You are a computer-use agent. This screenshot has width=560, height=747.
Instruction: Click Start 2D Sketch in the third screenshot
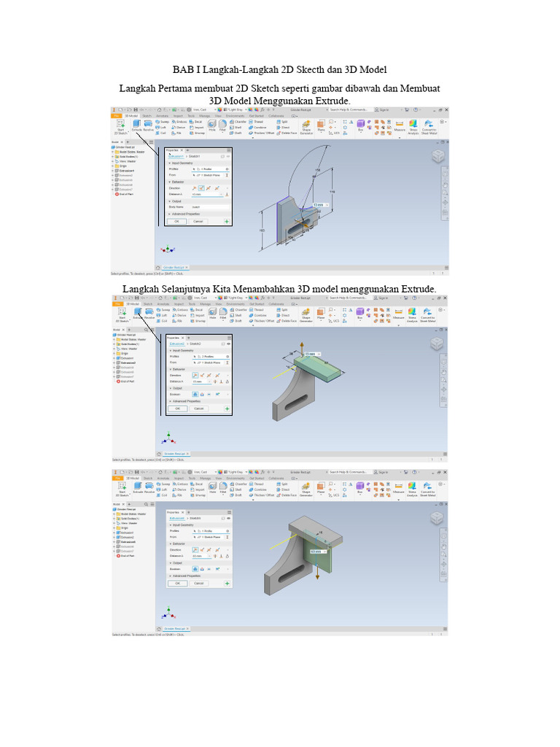122,489
